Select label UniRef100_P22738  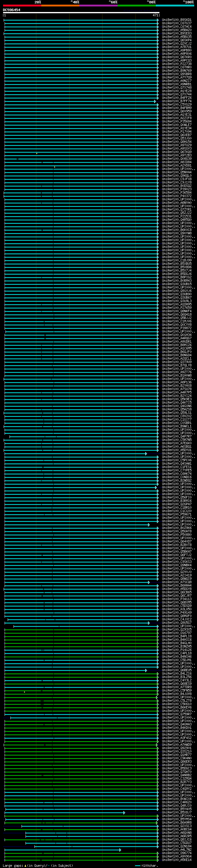(176, 64)
